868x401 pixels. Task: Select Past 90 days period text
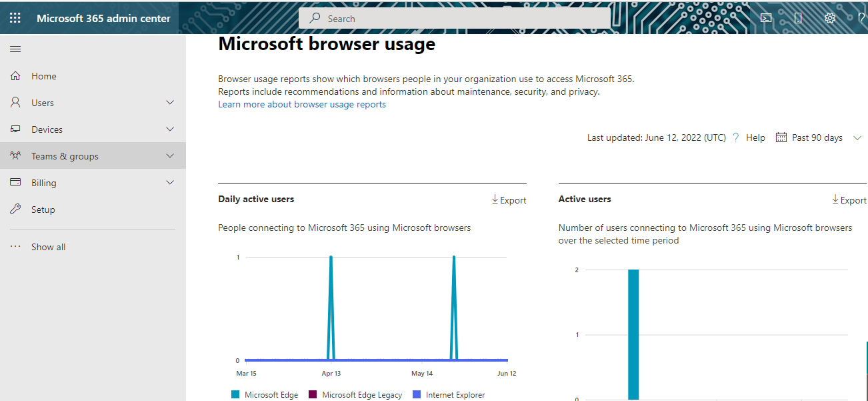click(x=817, y=137)
